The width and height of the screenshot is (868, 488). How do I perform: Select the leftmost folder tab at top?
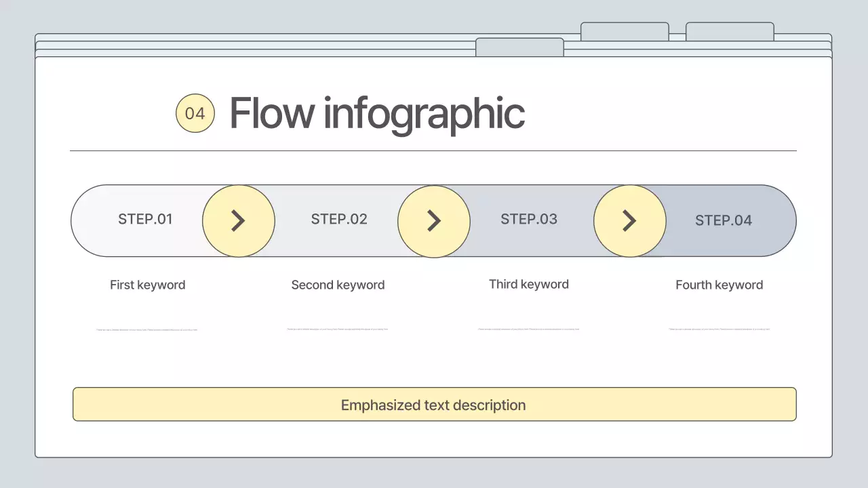(x=519, y=47)
